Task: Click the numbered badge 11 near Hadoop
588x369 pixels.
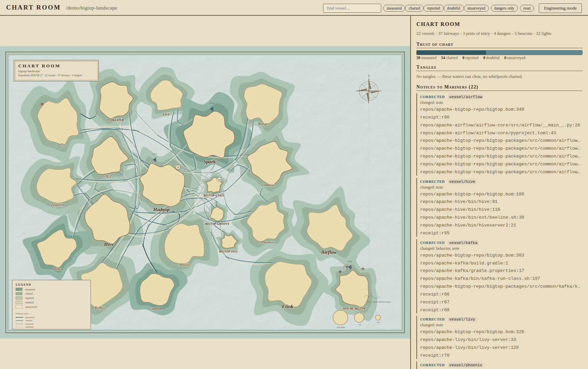Action: (x=178, y=167)
